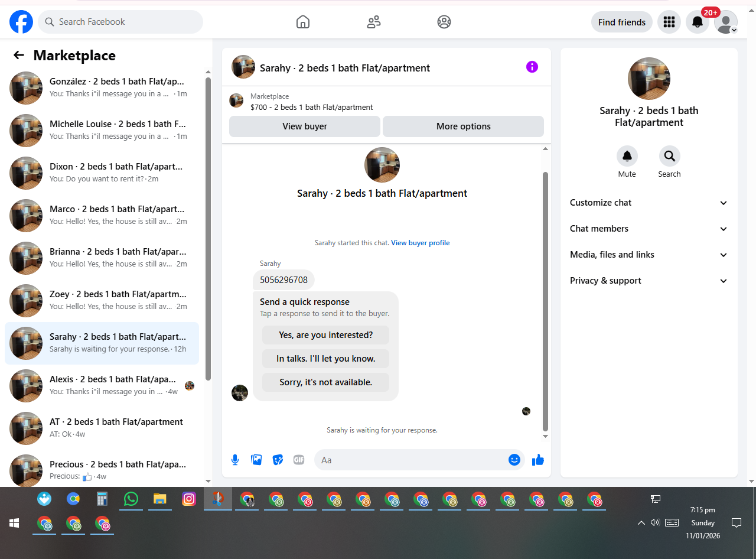
Task: Open WhatsApp from the taskbar
Action: 131,499
